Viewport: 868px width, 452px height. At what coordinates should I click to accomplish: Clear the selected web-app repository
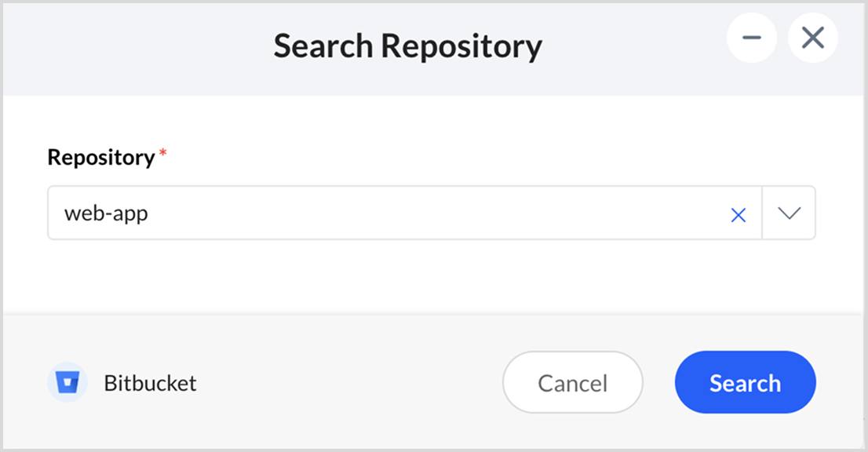point(738,215)
